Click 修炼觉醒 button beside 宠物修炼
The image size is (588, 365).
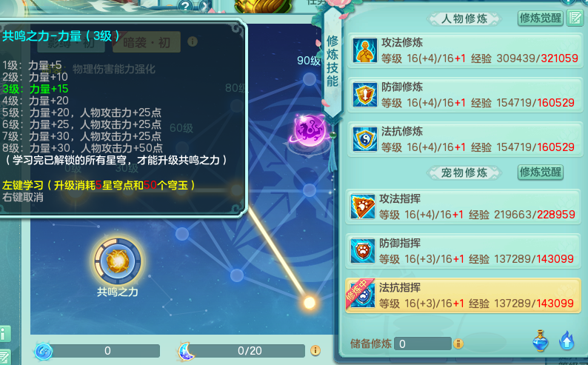click(x=541, y=173)
